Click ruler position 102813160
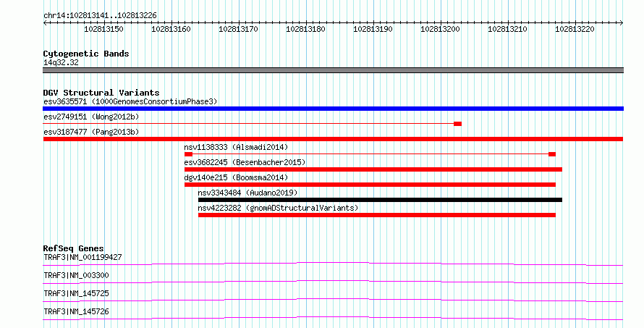 171,29
